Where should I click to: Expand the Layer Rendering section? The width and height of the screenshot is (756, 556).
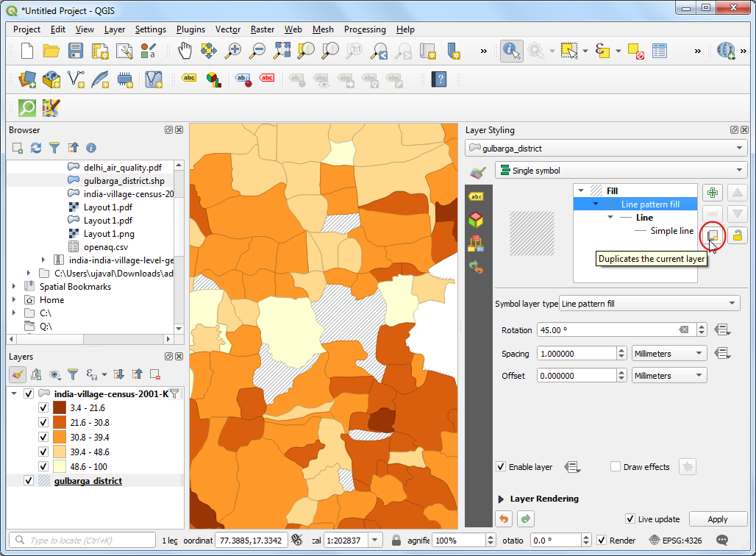502,499
